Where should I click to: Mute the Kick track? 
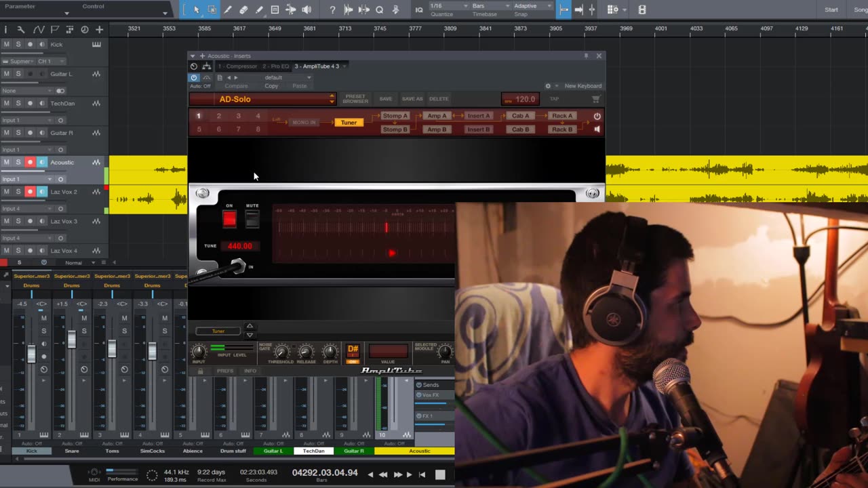(x=7, y=44)
